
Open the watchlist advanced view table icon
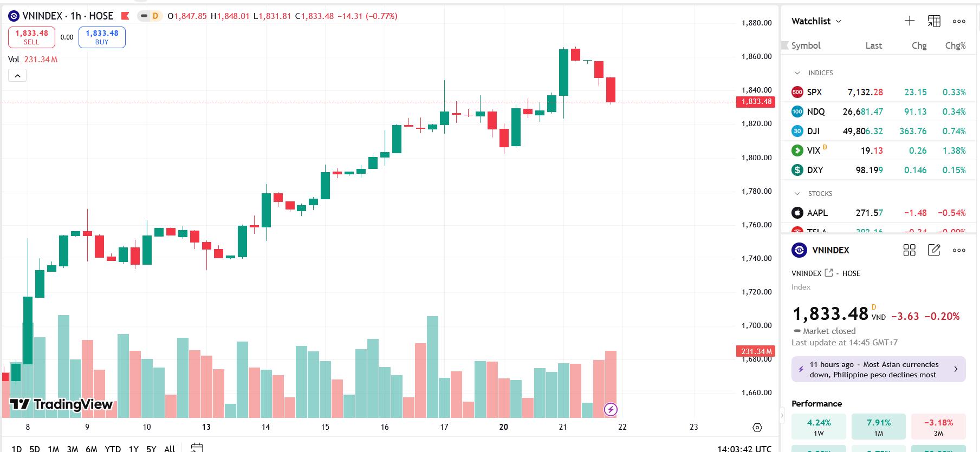pos(934,21)
